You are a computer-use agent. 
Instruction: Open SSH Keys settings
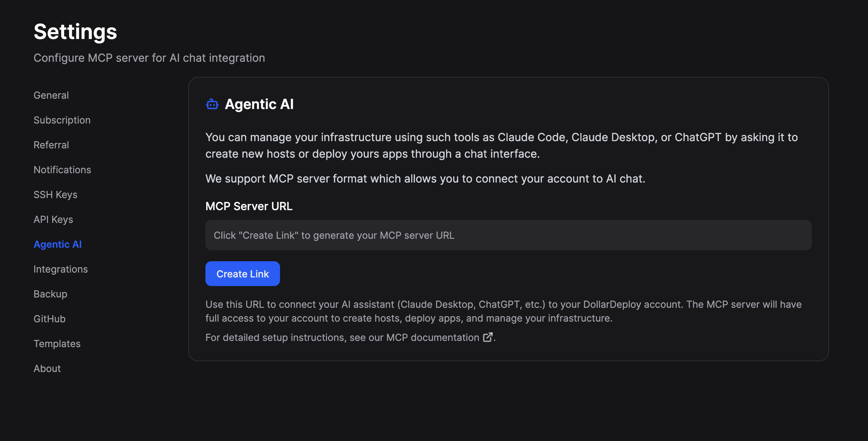[x=55, y=195]
